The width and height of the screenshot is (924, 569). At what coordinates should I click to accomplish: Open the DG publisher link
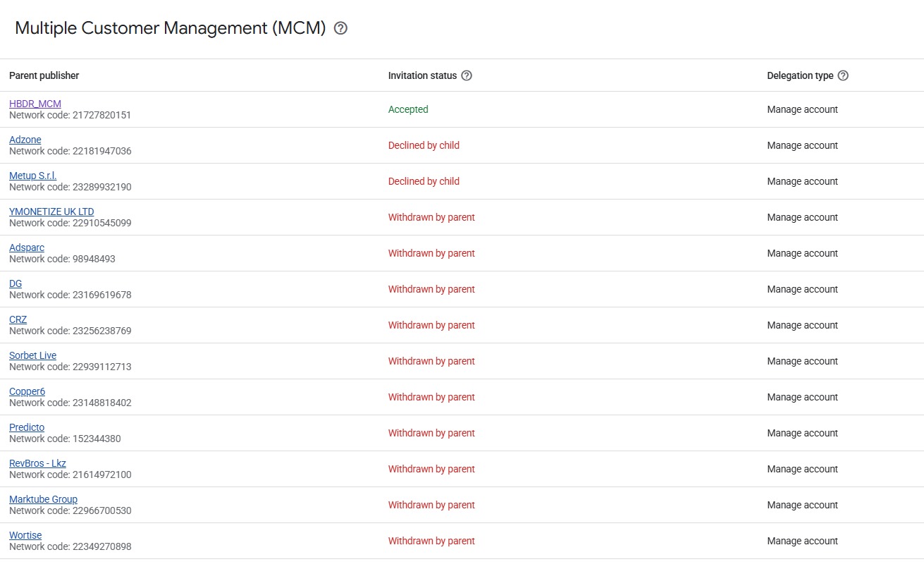(x=16, y=283)
